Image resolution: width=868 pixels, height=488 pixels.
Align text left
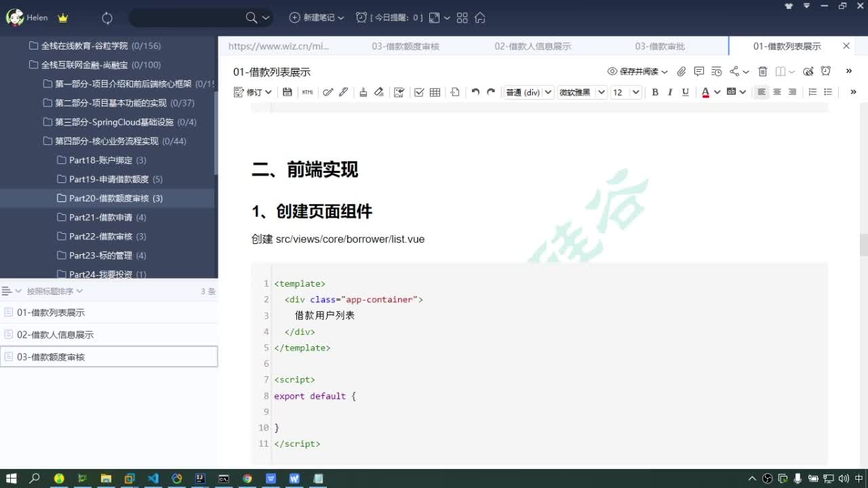[x=762, y=92]
